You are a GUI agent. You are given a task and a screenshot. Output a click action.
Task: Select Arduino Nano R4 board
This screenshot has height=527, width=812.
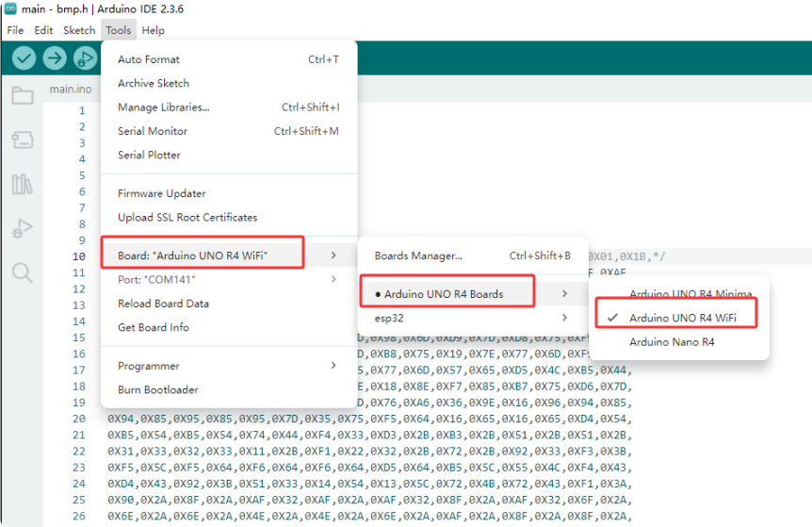(672, 342)
